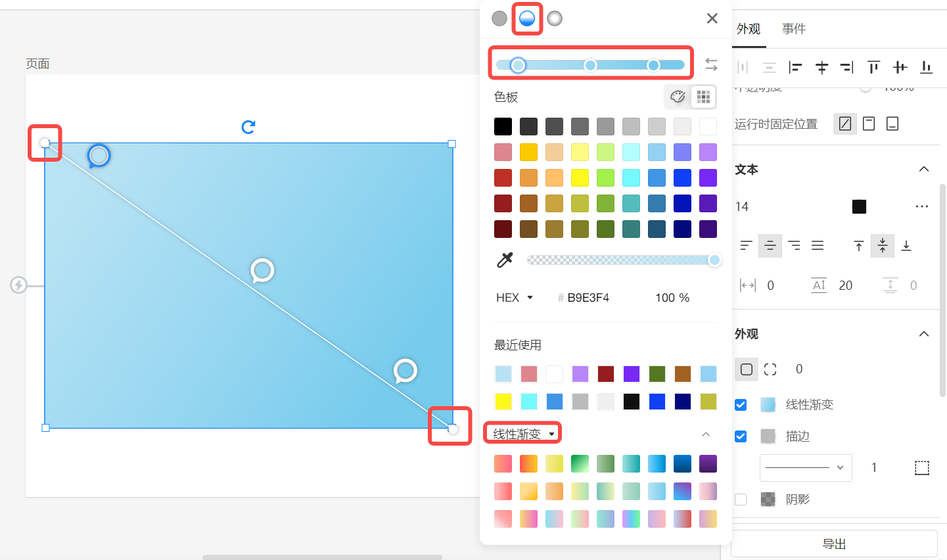
Task: Open more text options ellipsis
Action: 922,206
